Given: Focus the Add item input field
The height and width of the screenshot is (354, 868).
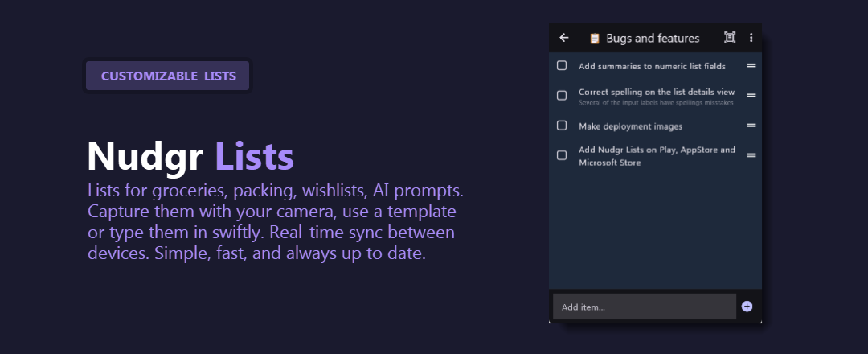Looking at the screenshot, I should click(644, 307).
